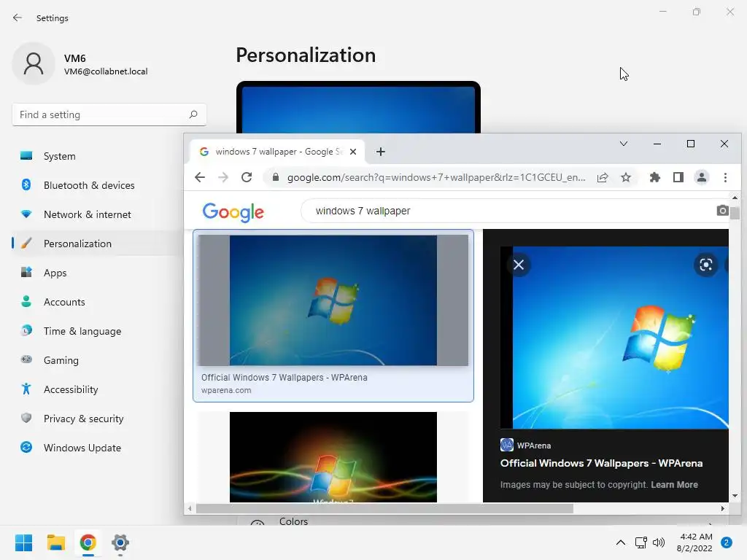Image resolution: width=747 pixels, height=560 pixels.
Task: Click the Settings gear on taskbar
Action: pyautogui.click(x=120, y=542)
